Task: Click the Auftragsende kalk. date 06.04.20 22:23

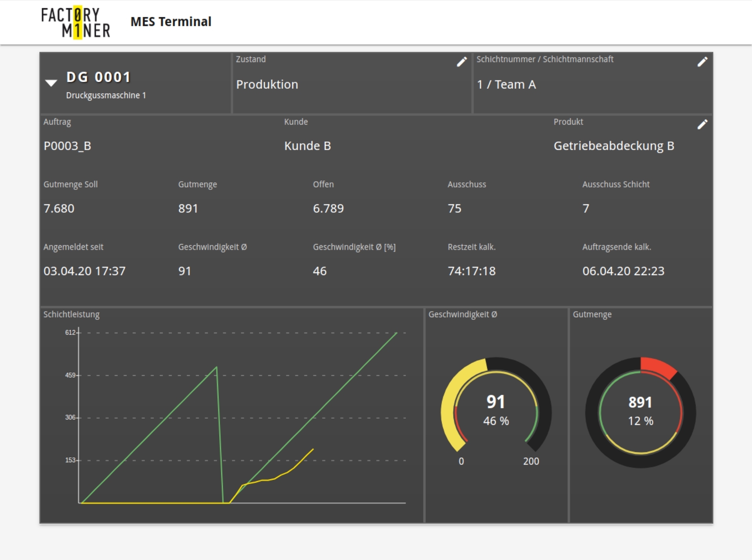Action: click(x=624, y=271)
